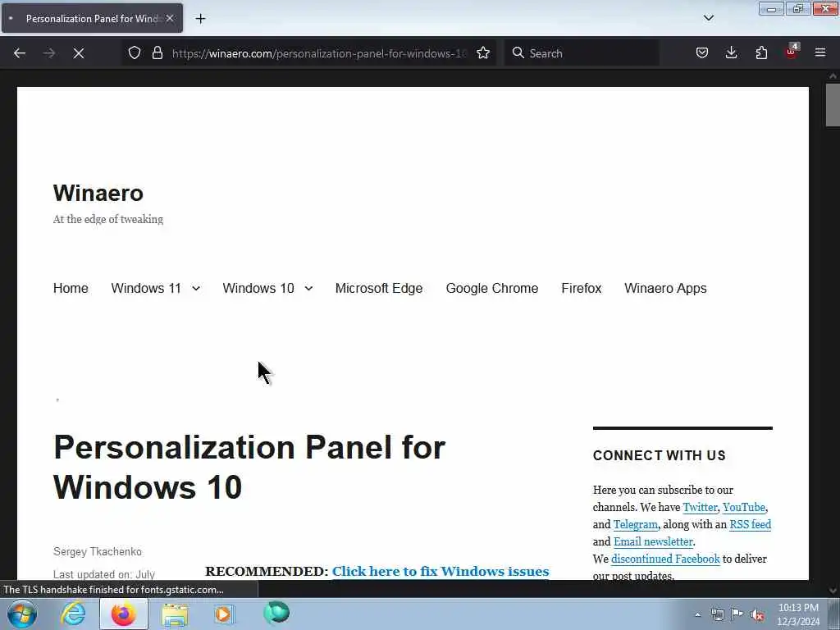Expand Windows 11 submenu chevron
This screenshot has height=630, width=840.
[x=196, y=288]
